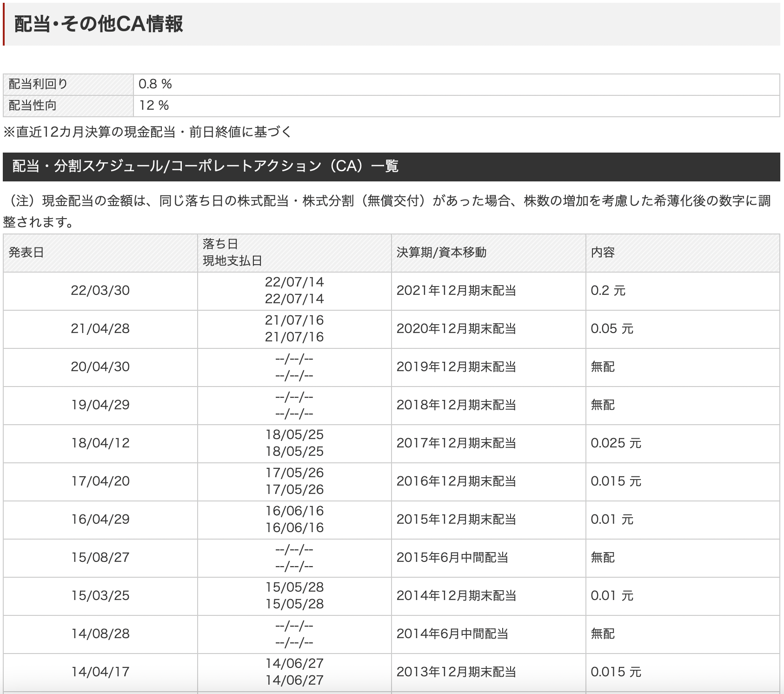Select announcement date 17/04/20
The width and height of the screenshot is (784, 694).
(100, 481)
